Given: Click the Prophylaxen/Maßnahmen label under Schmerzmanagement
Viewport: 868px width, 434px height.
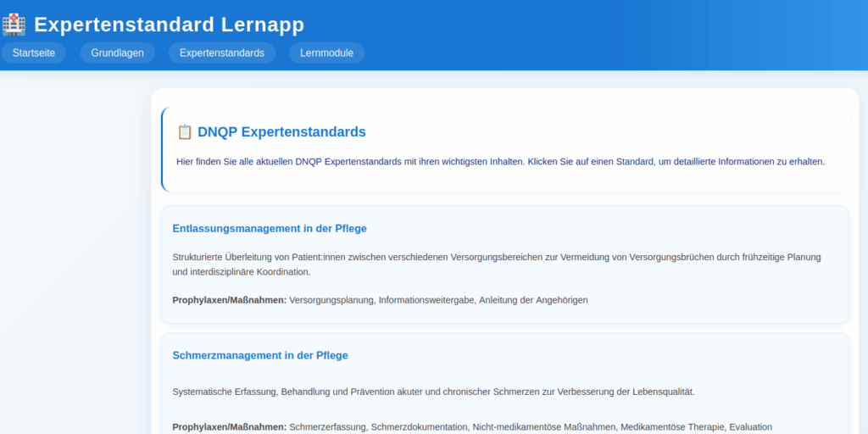Looking at the screenshot, I should point(229,427).
